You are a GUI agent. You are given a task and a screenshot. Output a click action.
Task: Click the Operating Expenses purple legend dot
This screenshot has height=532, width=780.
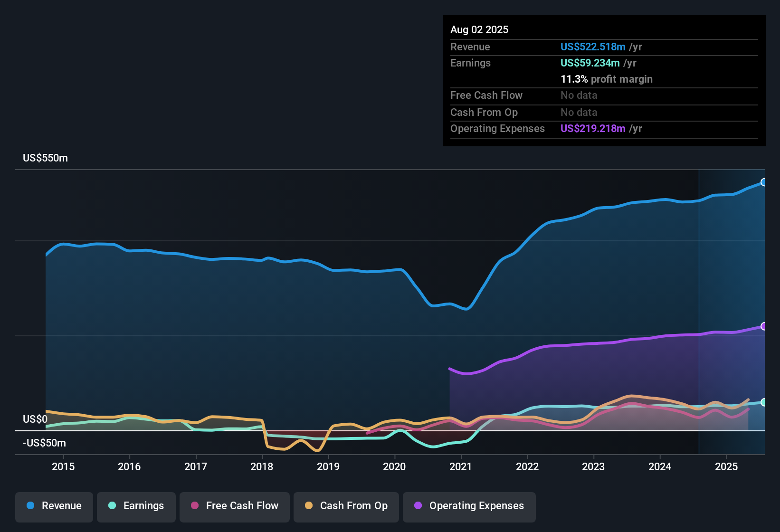[417, 506]
